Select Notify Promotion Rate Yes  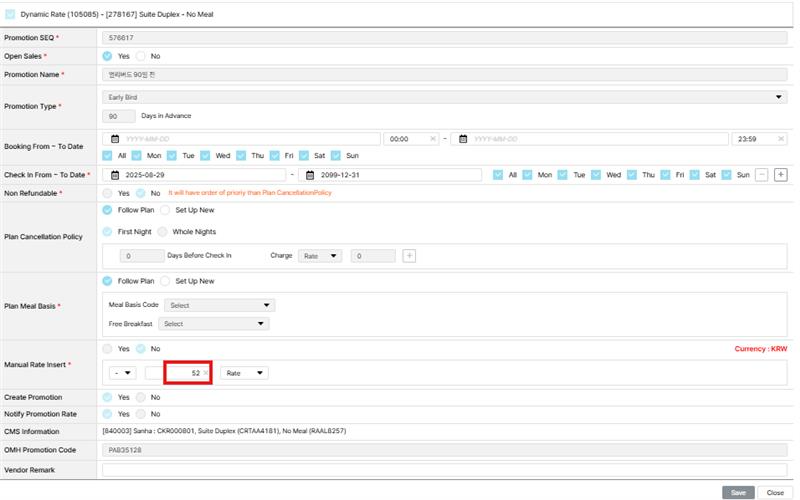tap(107, 414)
